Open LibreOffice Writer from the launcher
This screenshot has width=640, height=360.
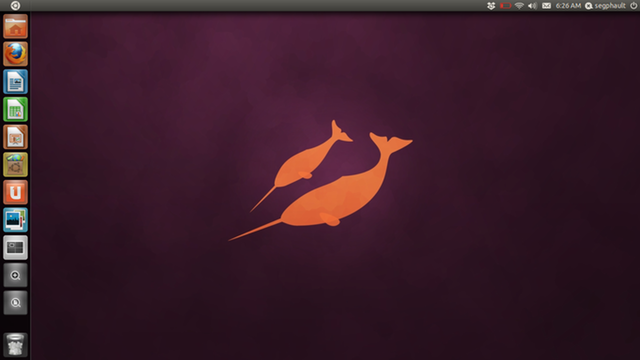click(x=16, y=82)
